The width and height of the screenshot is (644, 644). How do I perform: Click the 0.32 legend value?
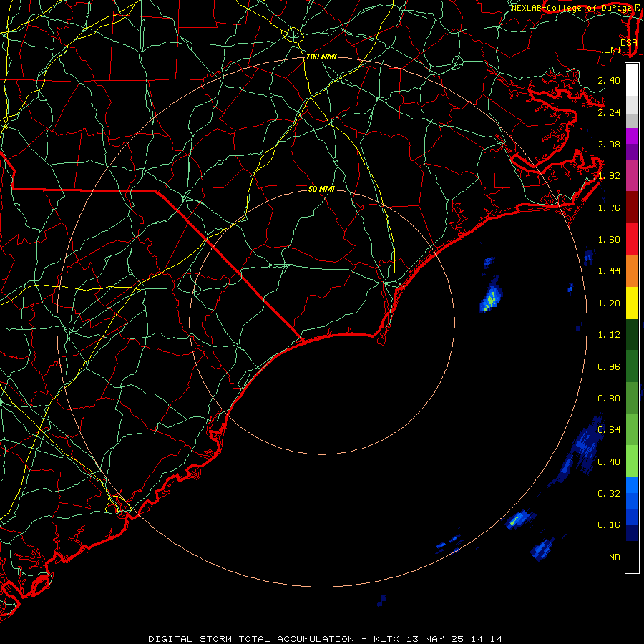tap(609, 494)
